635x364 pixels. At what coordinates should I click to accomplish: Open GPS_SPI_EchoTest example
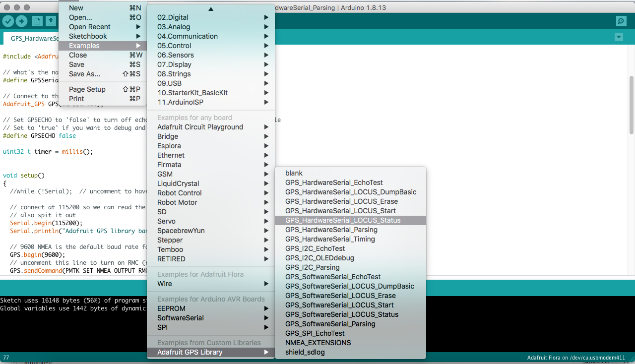350,333
